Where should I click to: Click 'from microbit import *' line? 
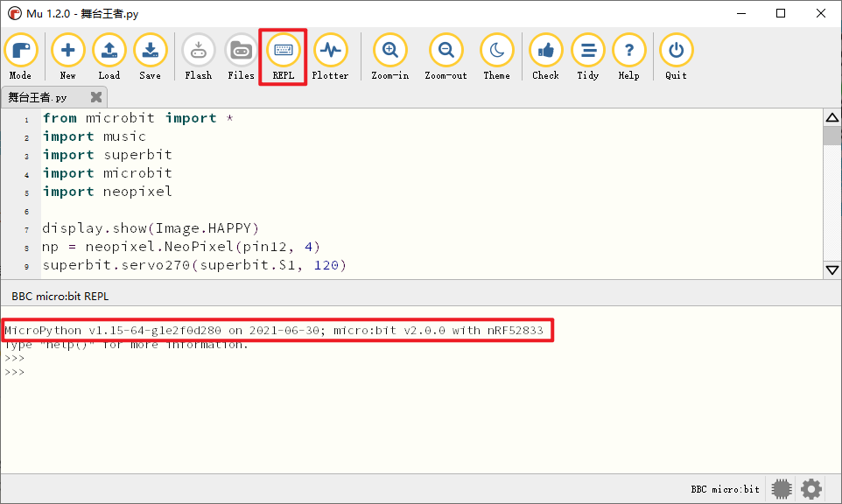click(x=138, y=118)
